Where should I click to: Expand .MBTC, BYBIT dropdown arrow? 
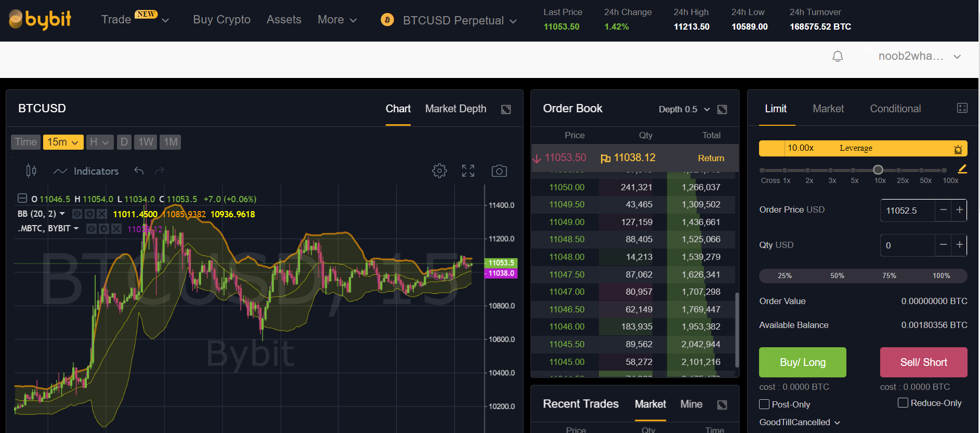click(76, 229)
